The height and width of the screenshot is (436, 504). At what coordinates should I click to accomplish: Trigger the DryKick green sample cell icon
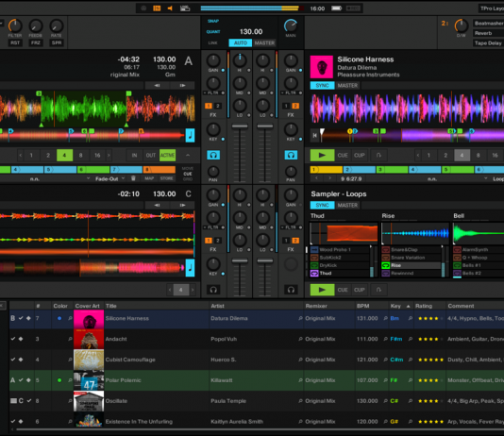pyautogui.click(x=314, y=265)
